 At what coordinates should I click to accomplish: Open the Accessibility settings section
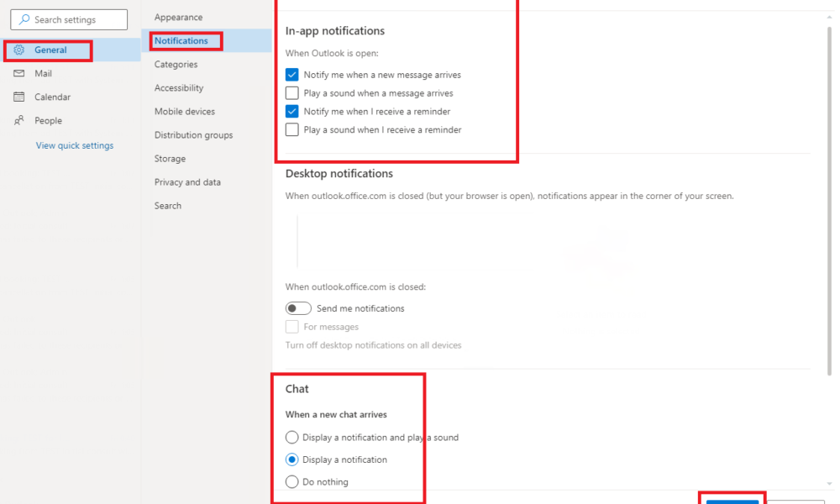point(180,87)
